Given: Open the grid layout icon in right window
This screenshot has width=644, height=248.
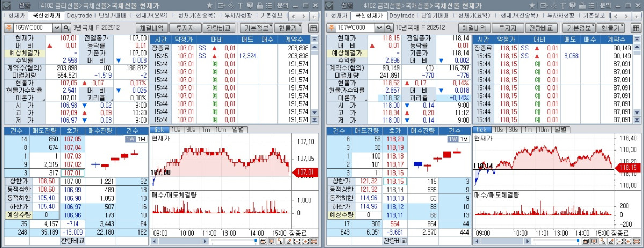Looking at the screenshot, I should tap(636, 28).
